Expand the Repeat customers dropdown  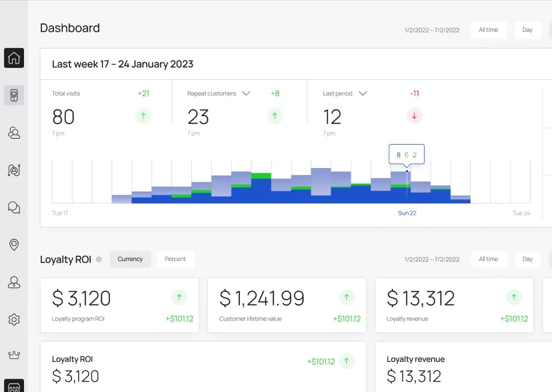(x=246, y=93)
